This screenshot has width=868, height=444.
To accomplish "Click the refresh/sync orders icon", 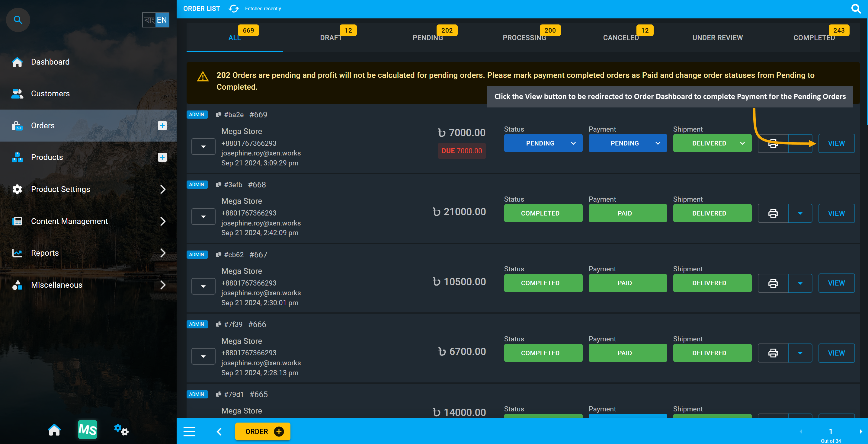I will pyautogui.click(x=234, y=8).
